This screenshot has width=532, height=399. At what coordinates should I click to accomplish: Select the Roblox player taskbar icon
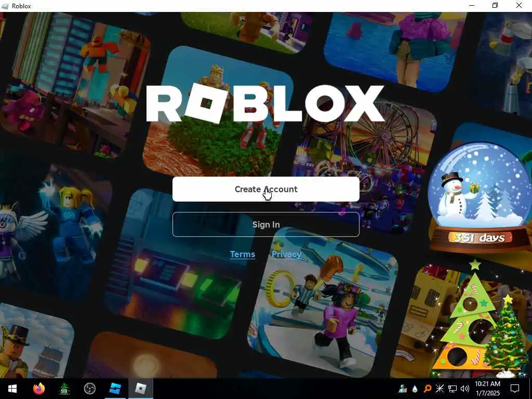click(x=140, y=389)
